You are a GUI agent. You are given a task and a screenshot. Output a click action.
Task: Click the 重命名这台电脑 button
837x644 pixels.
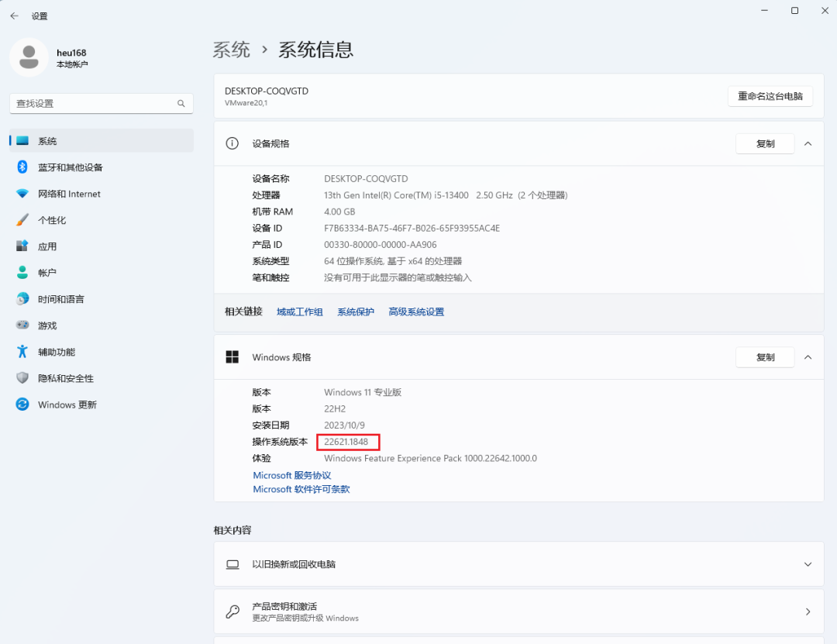[770, 96]
